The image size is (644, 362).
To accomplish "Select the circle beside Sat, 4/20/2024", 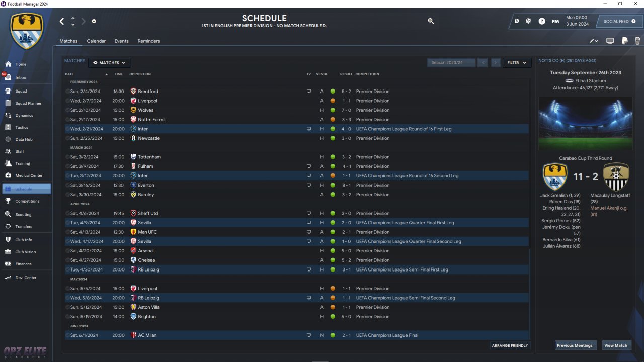I will (x=67, y=251).
